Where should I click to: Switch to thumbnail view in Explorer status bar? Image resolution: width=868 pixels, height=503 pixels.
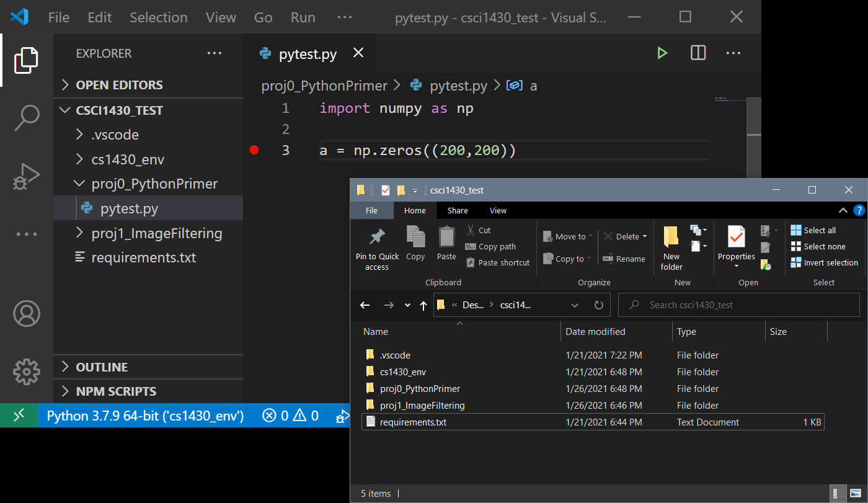point(856,493)
